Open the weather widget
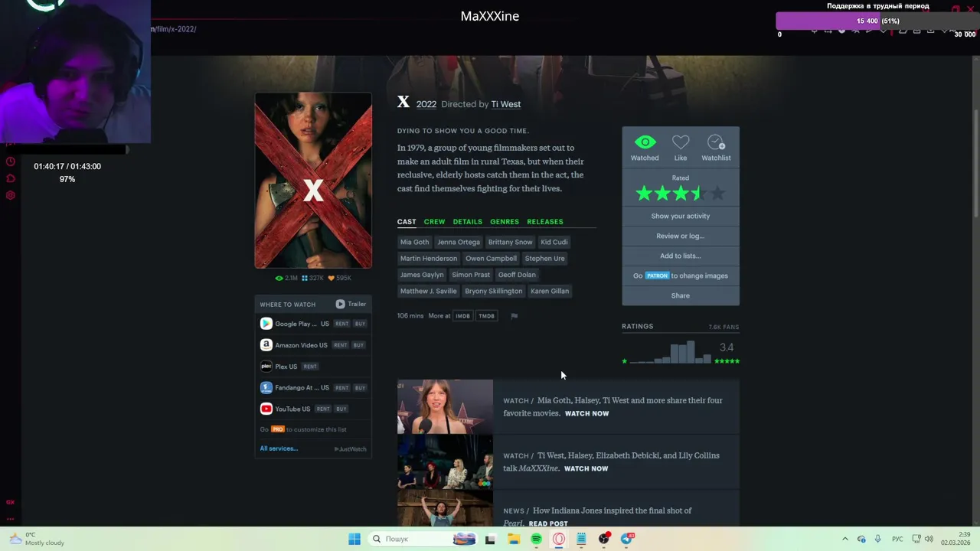This screenshot has height=551, width=980. [x=38, y=539]
